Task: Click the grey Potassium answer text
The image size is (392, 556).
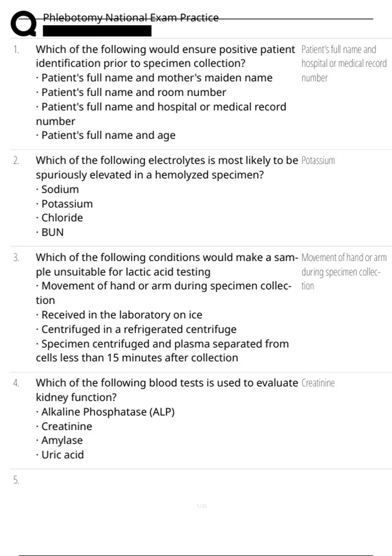Action: 318,161
